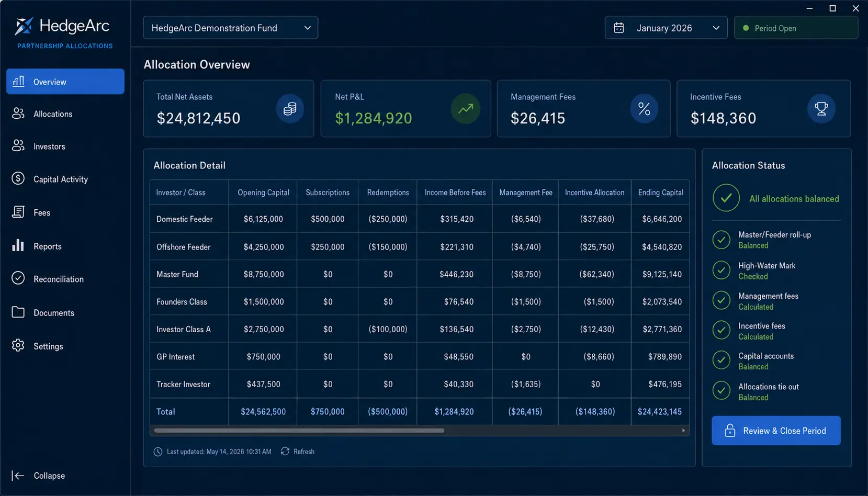Click the calendar icon in period selector

[618, 28]
